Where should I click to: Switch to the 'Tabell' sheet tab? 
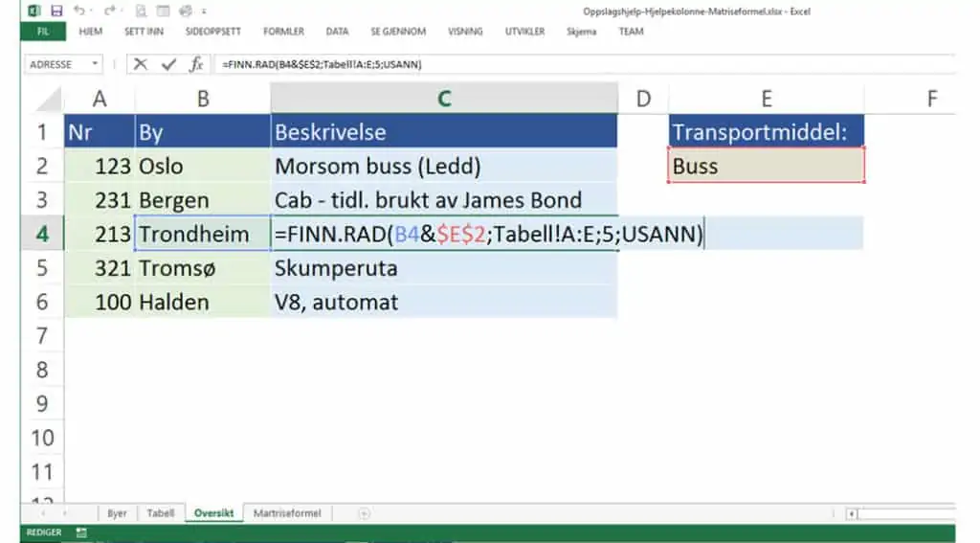161,513
